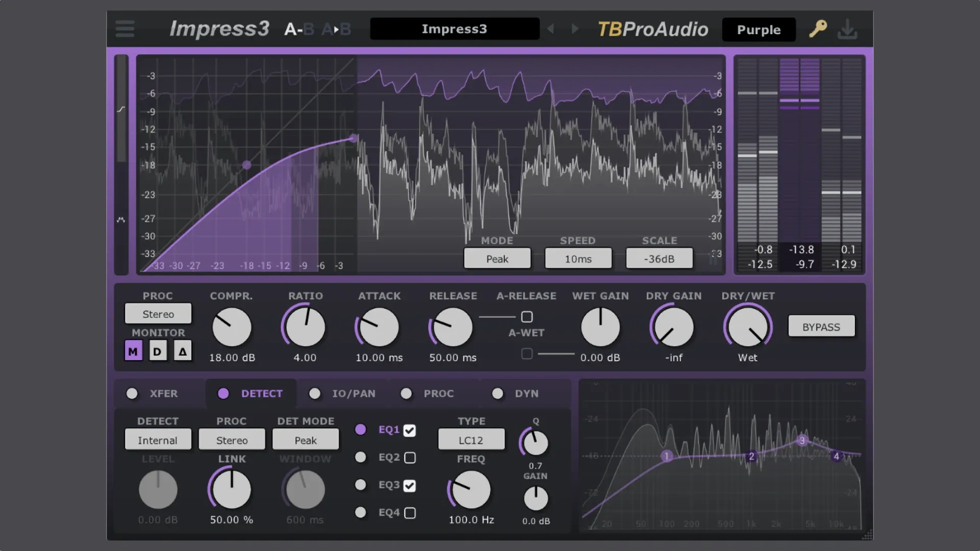Open the hamburger menu
Viewport: 980px width, 551px height.
tap(124, 29)
